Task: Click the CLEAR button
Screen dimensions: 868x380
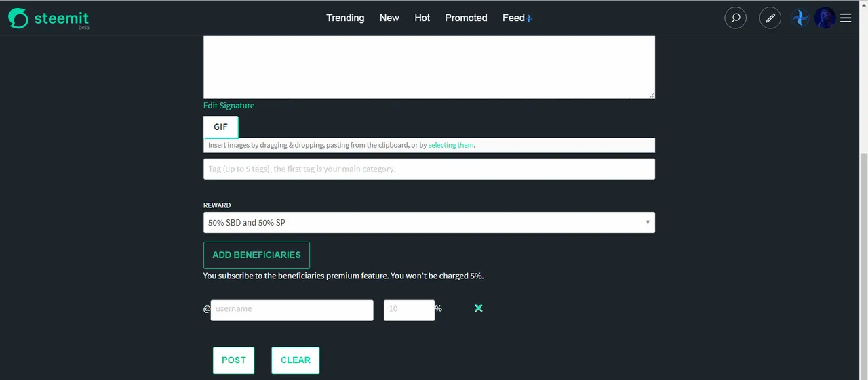Action: click(296, 360)
